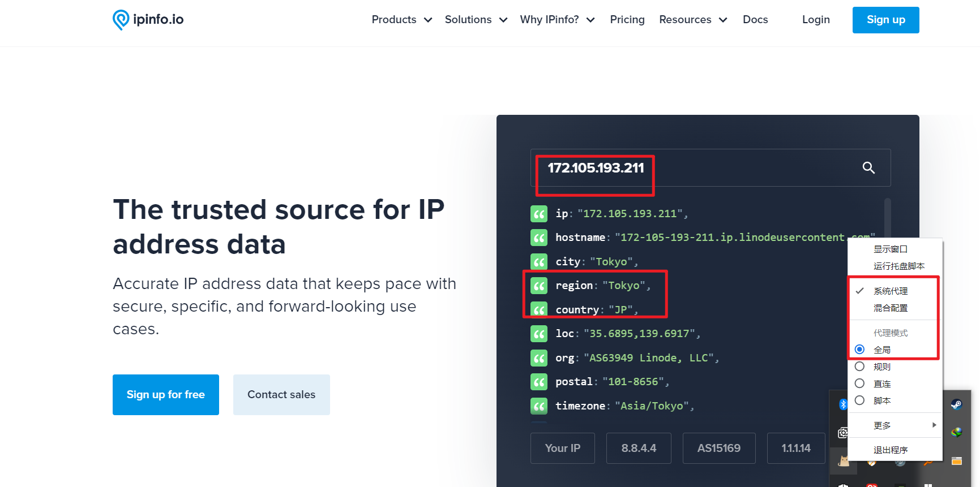Click the JSON result panel scrollbar
The width and height of the screenshot is (980, 487).
[x=888, y=218]
